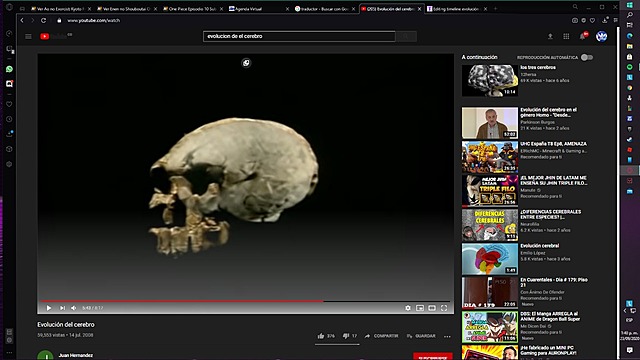Image resolution: width=640 pixels, height=360 pixels.
Task: Play 'los tres cerebros' suggested video
Action: point(490,80)
